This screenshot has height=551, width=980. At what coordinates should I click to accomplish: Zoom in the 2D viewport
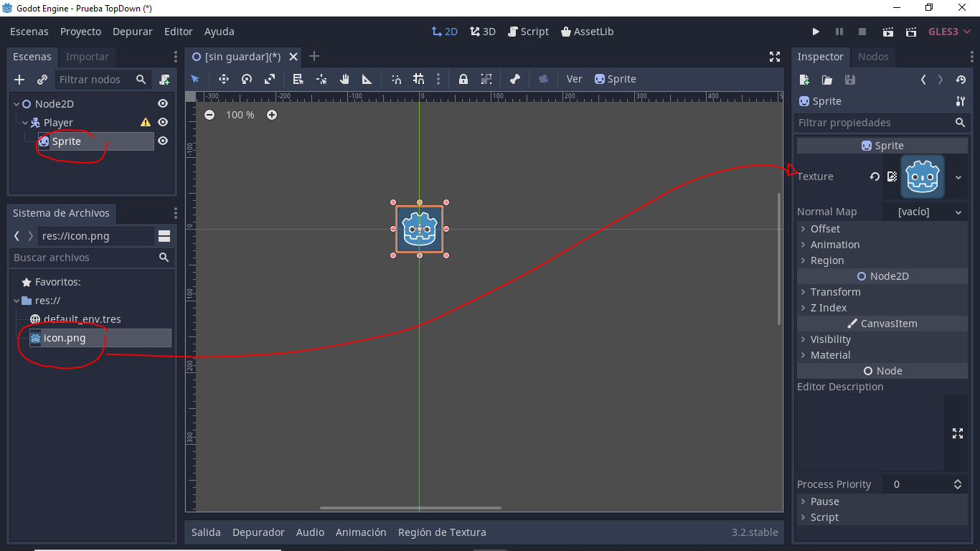coord(272,115)
